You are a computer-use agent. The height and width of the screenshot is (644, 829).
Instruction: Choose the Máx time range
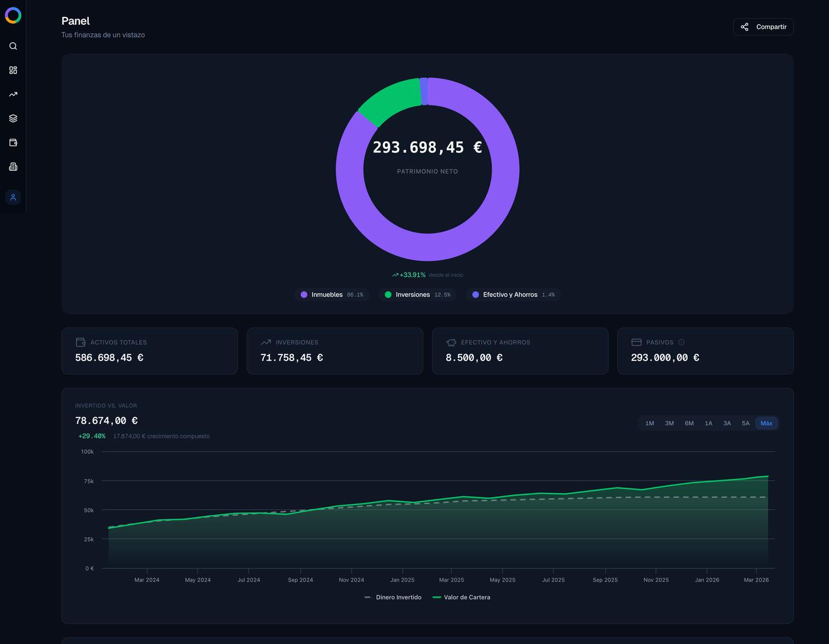click(766, 423)
